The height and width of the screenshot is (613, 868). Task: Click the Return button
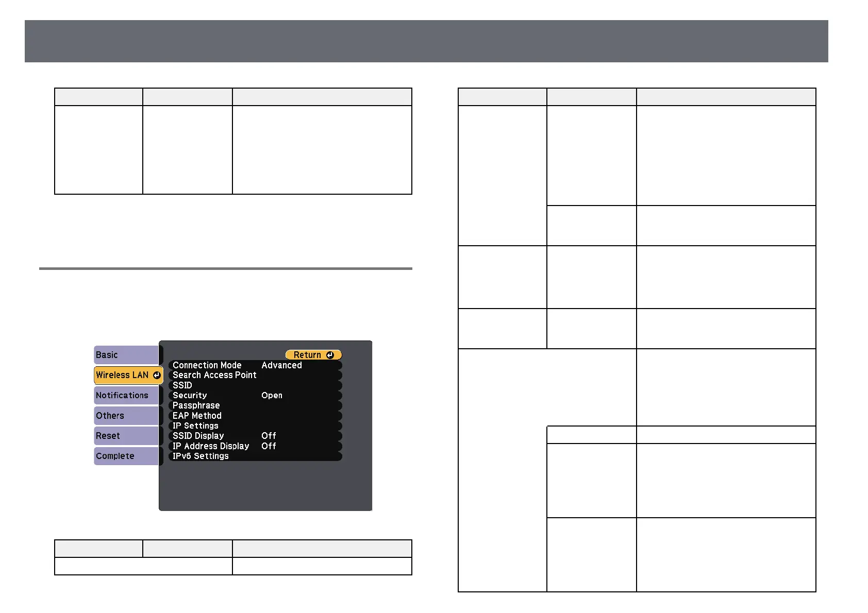coord(313,355)
